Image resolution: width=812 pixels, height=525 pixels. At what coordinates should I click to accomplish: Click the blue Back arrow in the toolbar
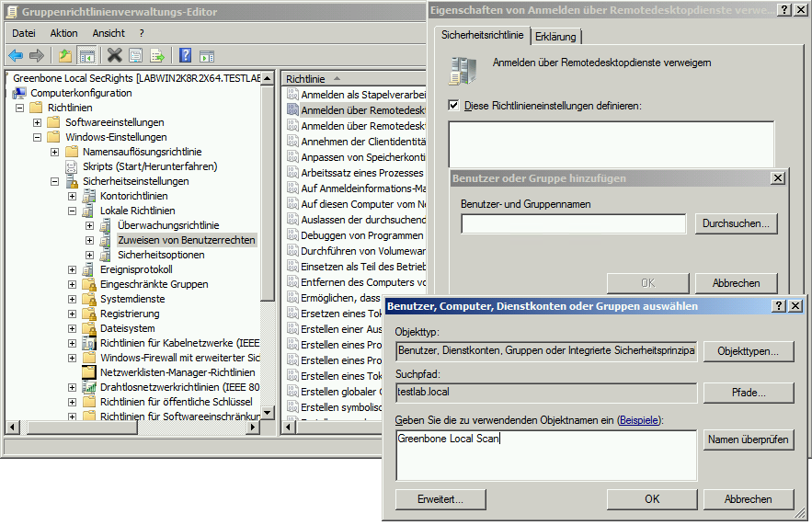pyautogui.click(x=16, y=56)
